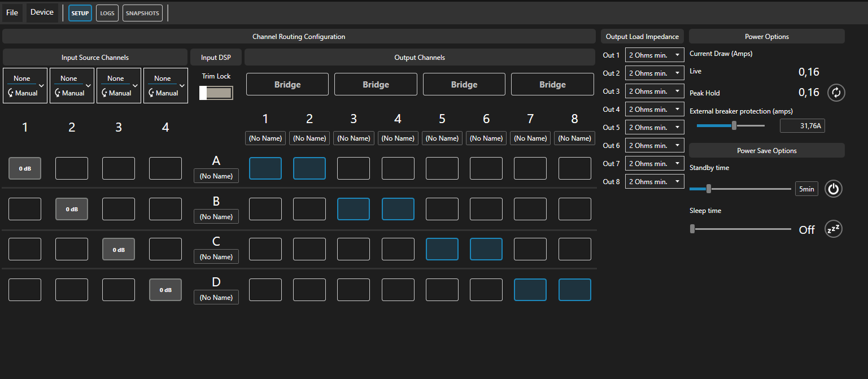Open the File menu

coord(12,12)
